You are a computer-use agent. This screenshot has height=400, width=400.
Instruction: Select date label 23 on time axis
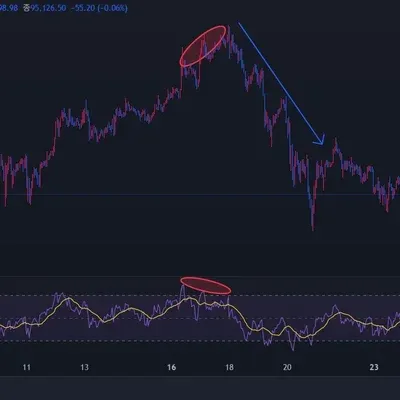374,367
